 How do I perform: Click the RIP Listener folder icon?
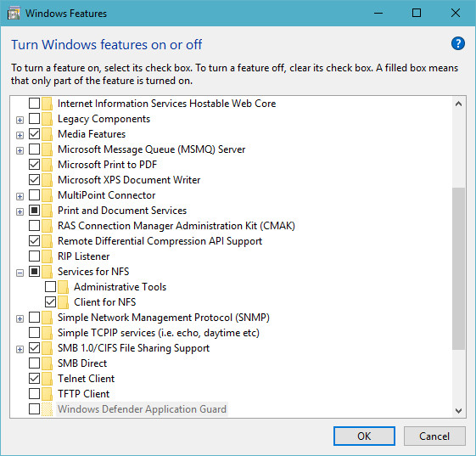pyautogui.click(x=47, y=256)
